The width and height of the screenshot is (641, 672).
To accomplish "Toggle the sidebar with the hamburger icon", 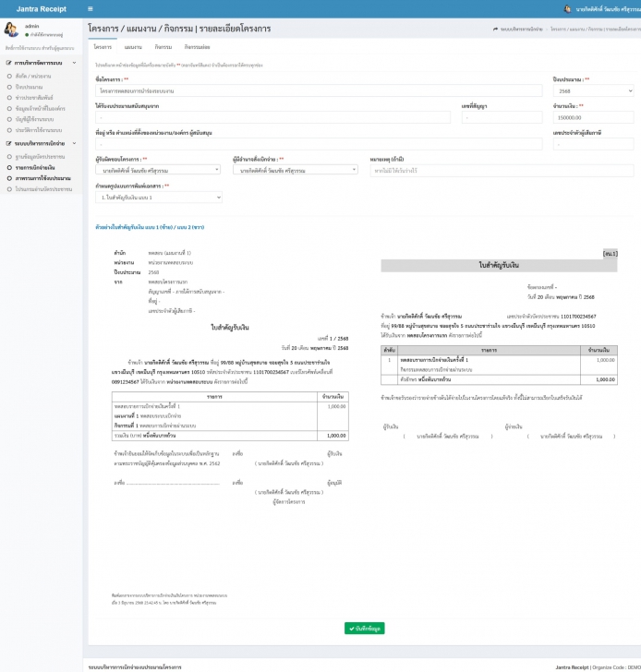I will [90, 8].
